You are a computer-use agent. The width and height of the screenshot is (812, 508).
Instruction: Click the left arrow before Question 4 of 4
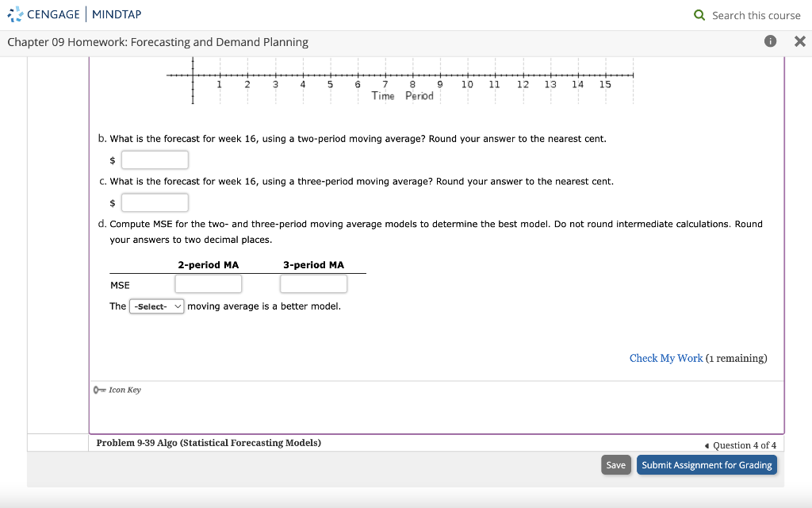707,445
